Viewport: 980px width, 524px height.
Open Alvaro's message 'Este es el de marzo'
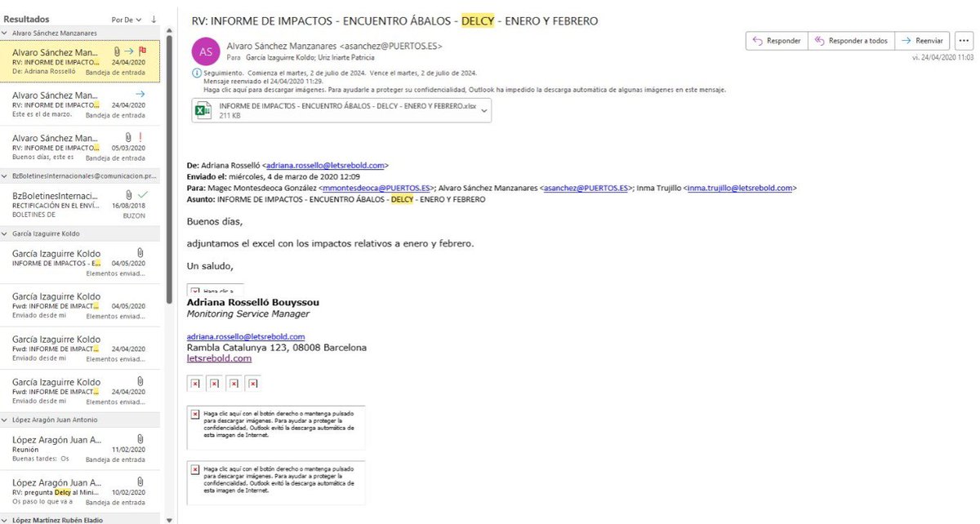(80, 104)
